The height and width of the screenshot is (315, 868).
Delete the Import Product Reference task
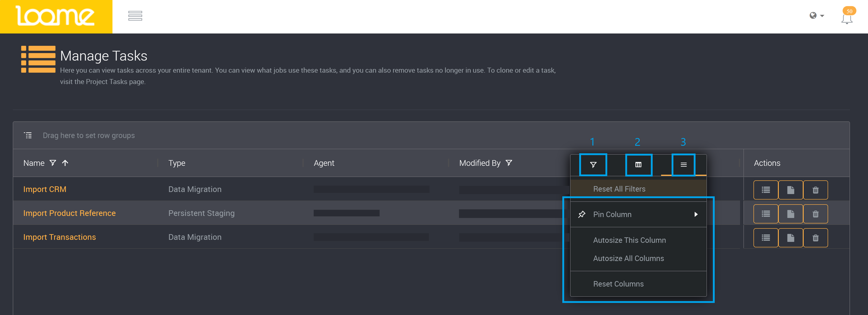coord(816,214)
